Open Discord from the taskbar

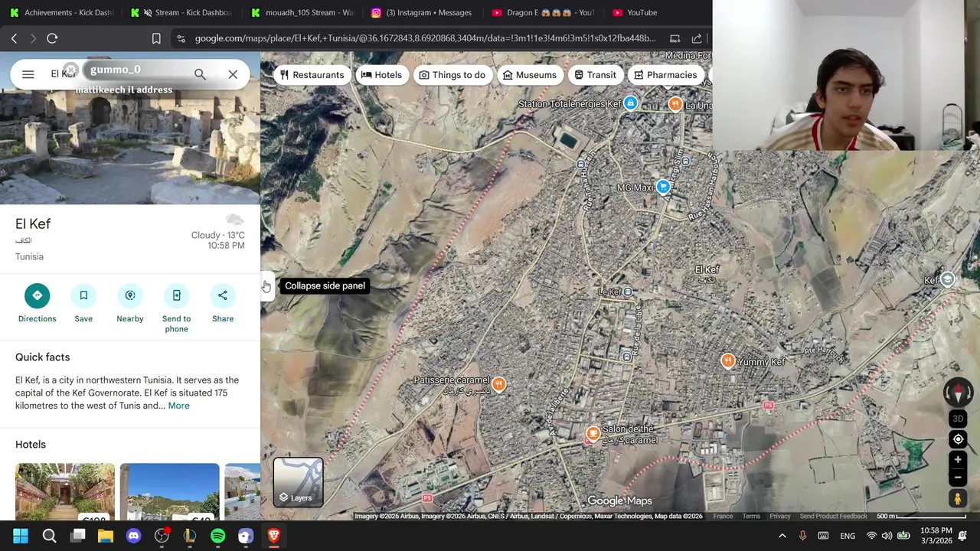(x=133, y=536)
